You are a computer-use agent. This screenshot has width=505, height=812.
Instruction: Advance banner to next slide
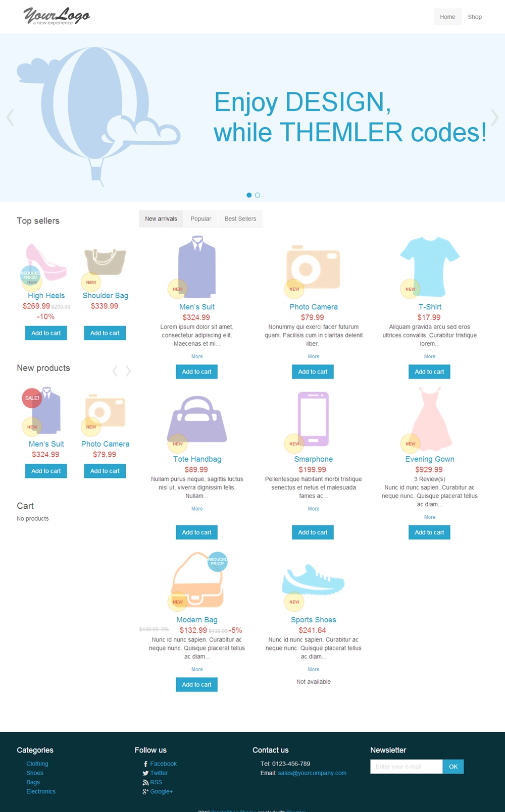[495, 118]
